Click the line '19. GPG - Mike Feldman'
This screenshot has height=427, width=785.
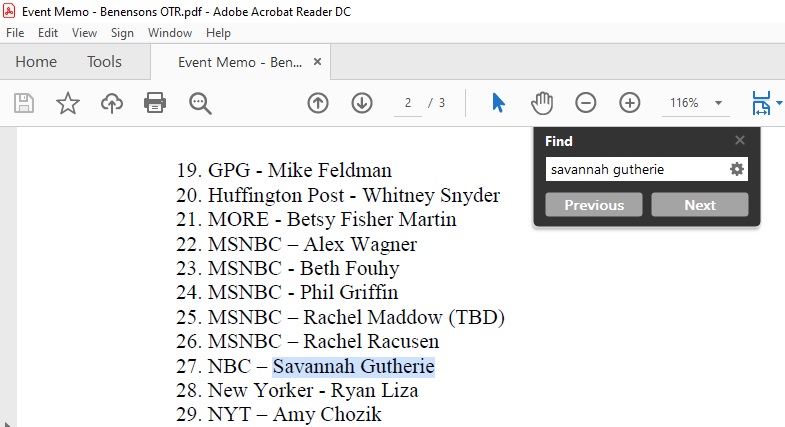284,170
